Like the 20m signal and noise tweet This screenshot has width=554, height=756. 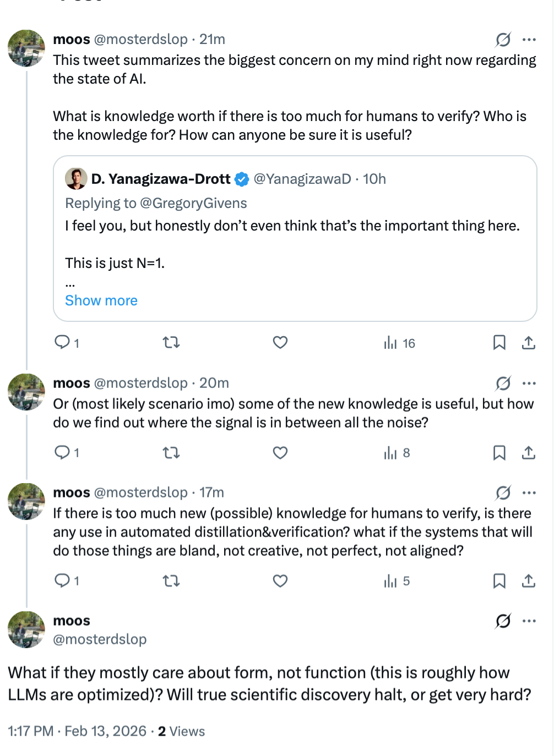[280, 453]
